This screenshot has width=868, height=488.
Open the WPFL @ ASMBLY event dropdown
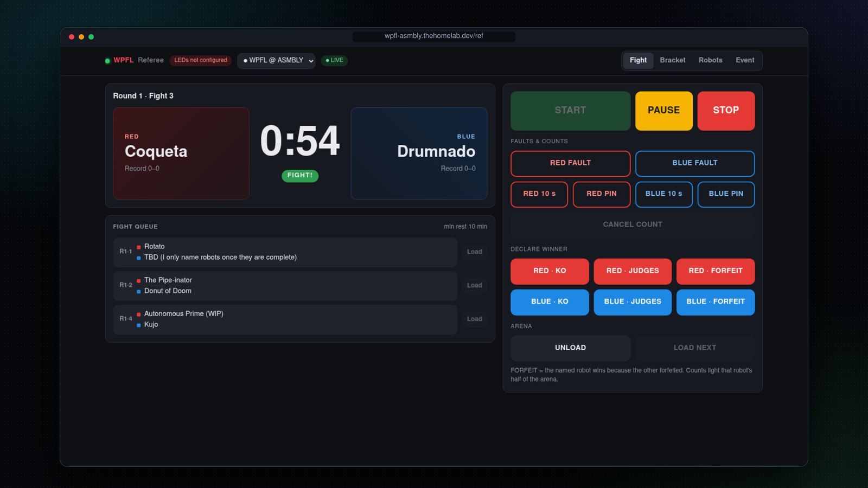tap(276, 61)
